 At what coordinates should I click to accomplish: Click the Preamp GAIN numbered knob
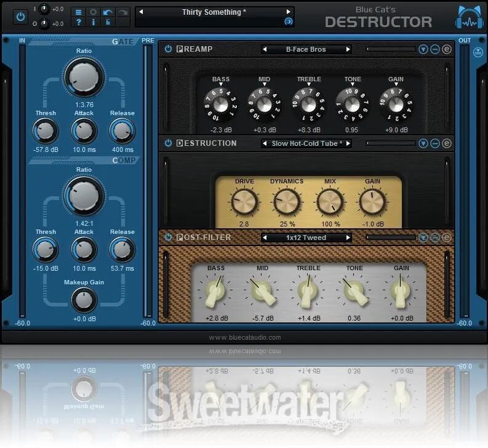[396, 105]
